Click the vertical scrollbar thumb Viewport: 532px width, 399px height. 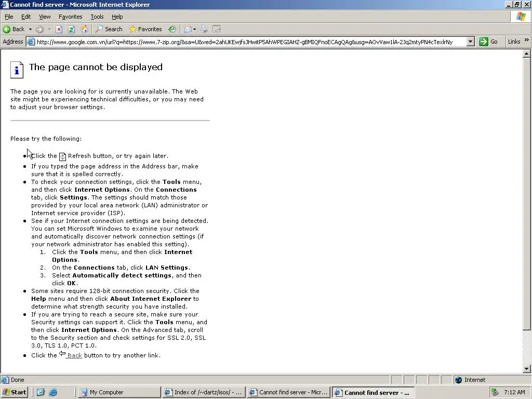[527, 193]
